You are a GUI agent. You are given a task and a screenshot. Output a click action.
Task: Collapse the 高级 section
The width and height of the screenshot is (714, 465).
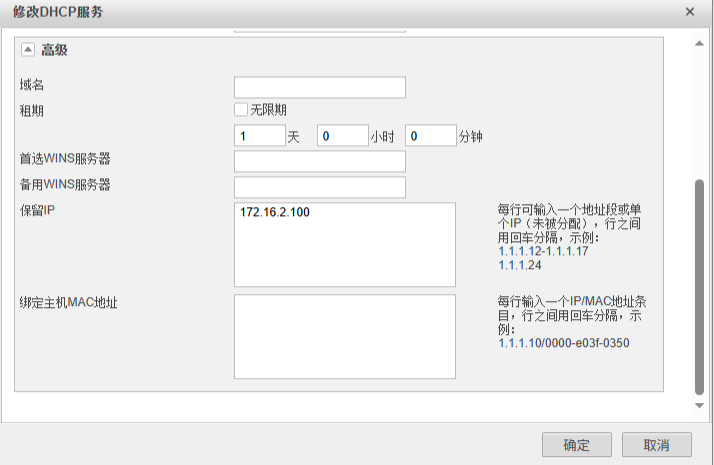pos(28,50)
